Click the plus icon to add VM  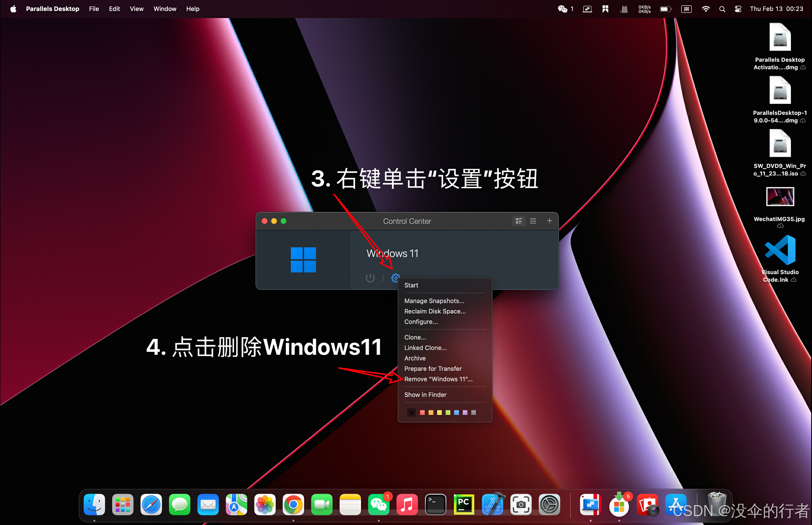tap(549, 221)
